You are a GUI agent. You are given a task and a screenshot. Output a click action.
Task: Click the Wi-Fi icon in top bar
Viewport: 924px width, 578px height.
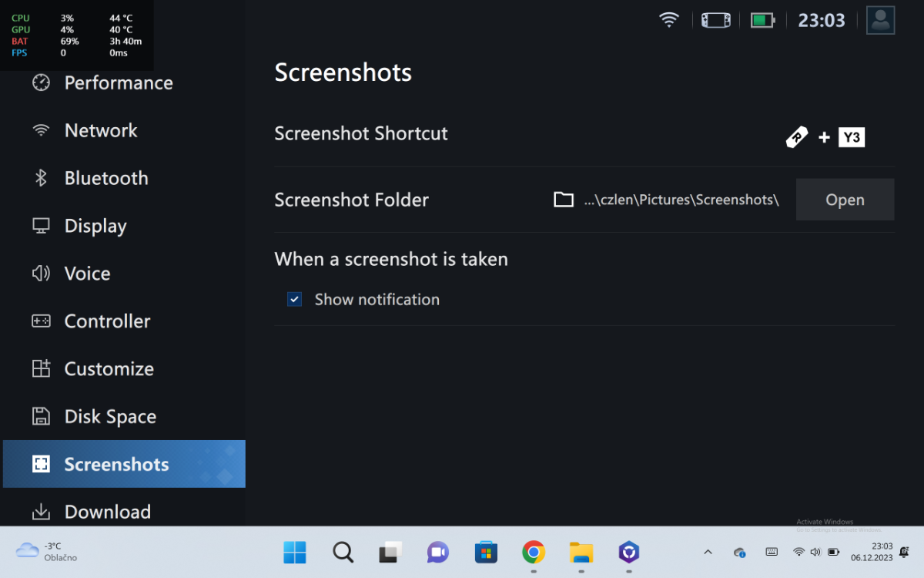click(669, 21)
